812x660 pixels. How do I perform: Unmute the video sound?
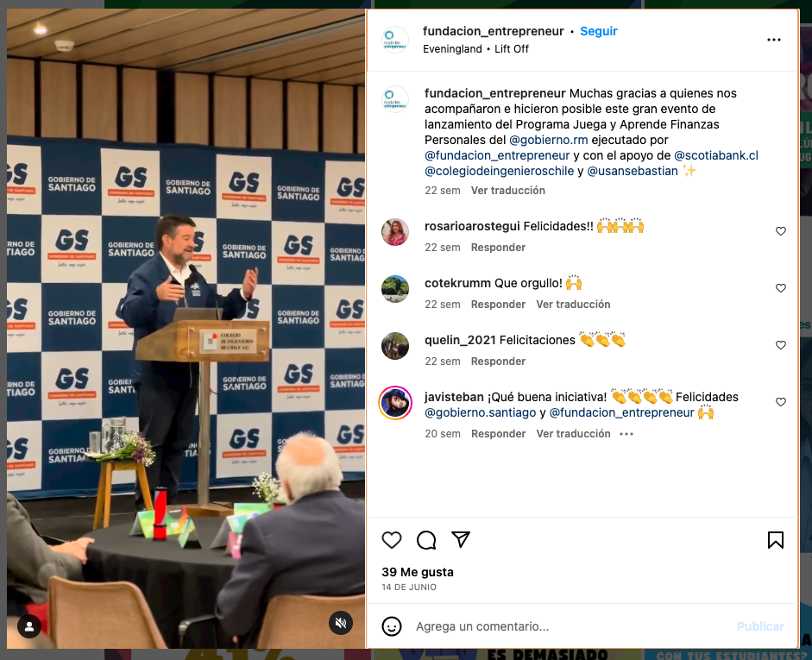pos(341,623)
